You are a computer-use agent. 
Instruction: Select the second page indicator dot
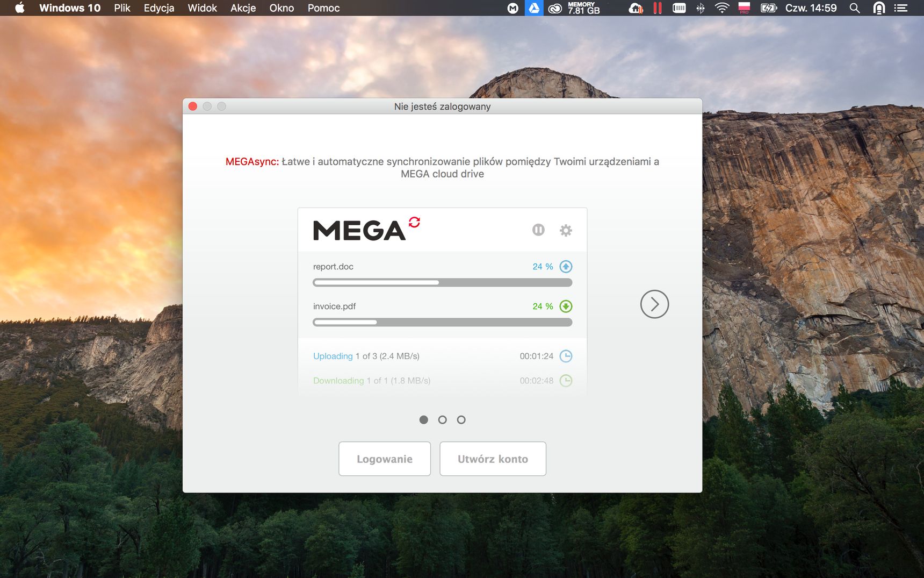(442, 420)
